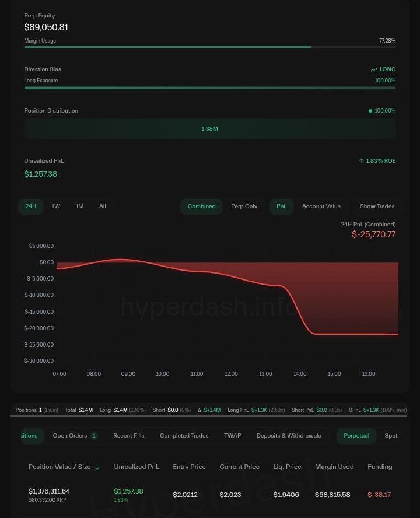Click funding value $-38.17

click(379, 495)
